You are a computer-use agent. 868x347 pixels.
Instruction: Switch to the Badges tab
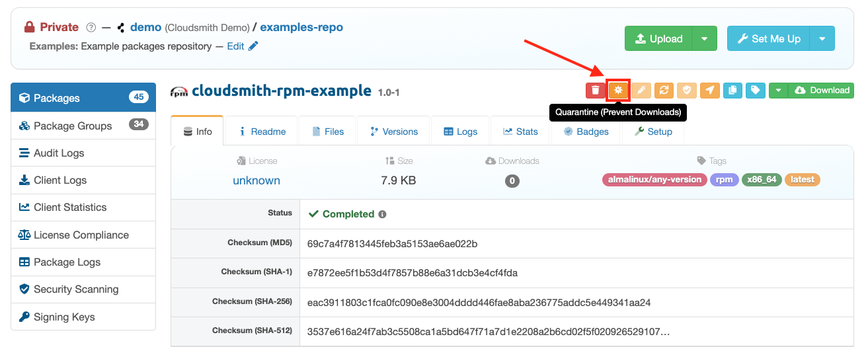[x=586, y=131]
